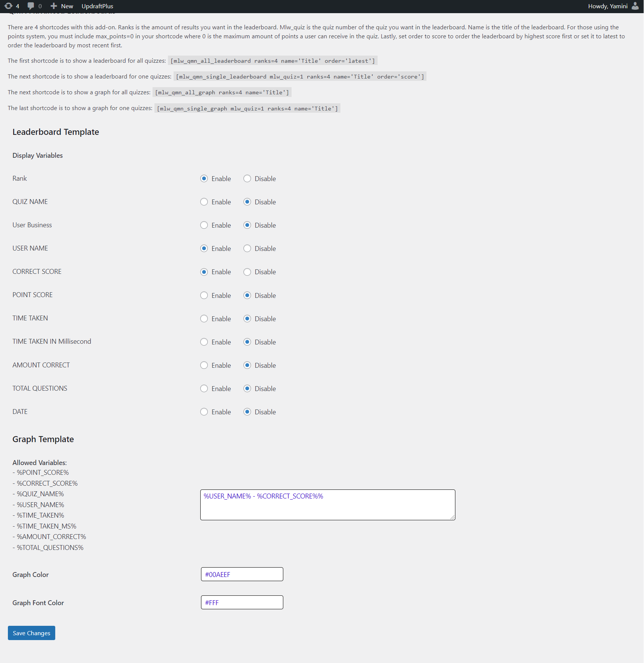Screen dimensions: 644x663
Task: Click the Save Changes button
Action: click(32, 633)
